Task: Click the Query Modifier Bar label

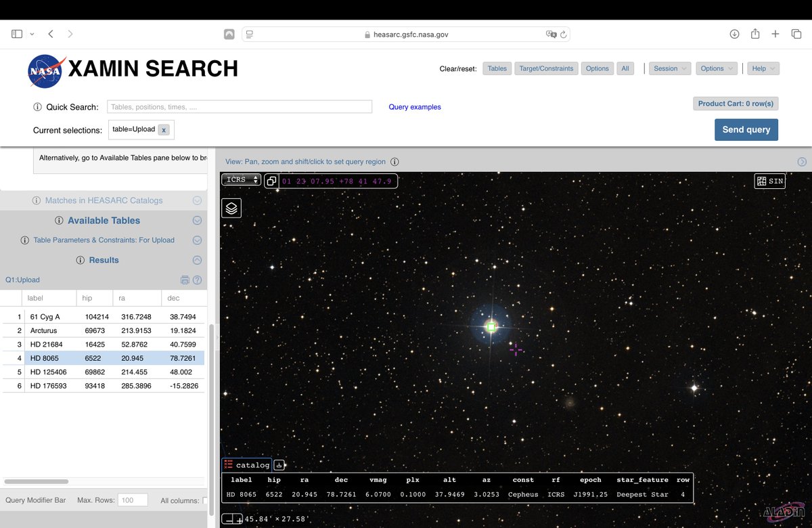Action: [36, 500]
